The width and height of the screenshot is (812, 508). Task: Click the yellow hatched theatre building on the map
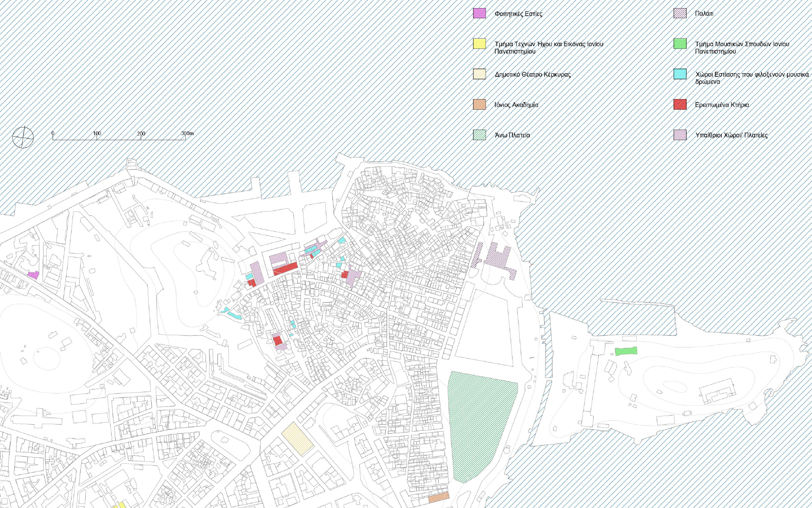click(x=298, y=439)
